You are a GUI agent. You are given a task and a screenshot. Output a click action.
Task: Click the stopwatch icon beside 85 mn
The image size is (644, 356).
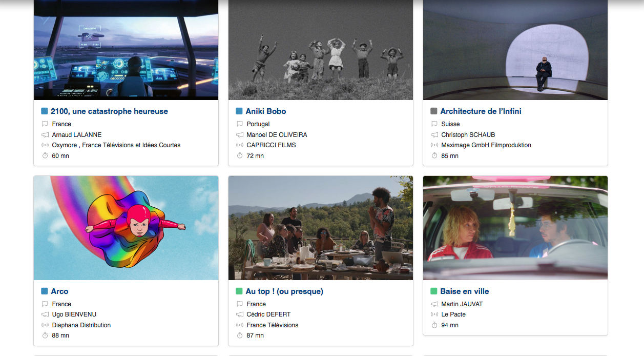tap(434, 155)
